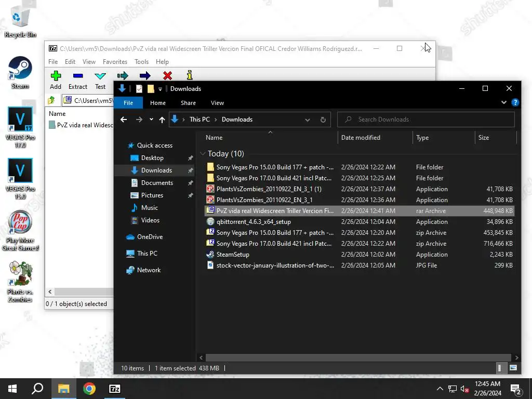Select the PvZ vida real rar archive row

pyautogui.click(x=359, y=211)
